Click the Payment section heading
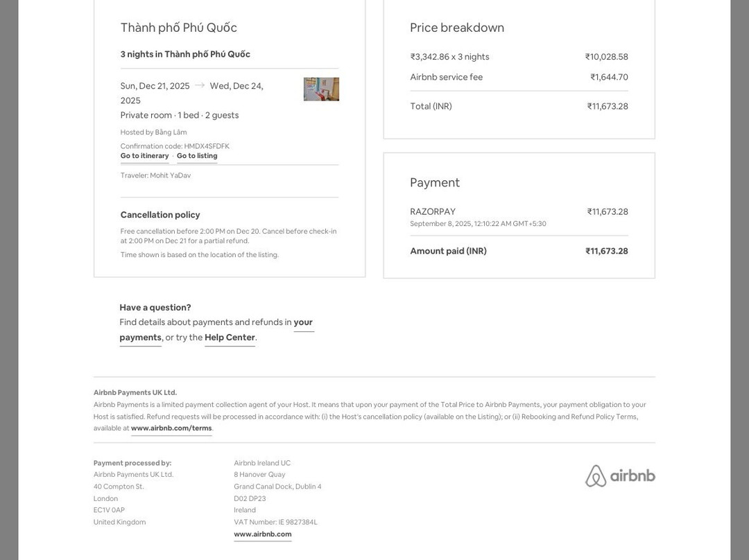749x560 pixels. [x=435, y=182]
